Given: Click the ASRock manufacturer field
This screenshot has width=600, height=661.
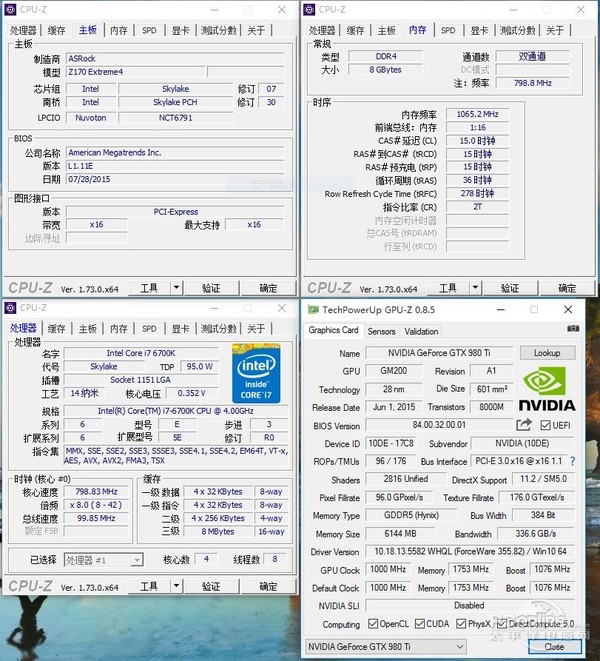Looking at the screenshot, I should click(x=175, y=59).
